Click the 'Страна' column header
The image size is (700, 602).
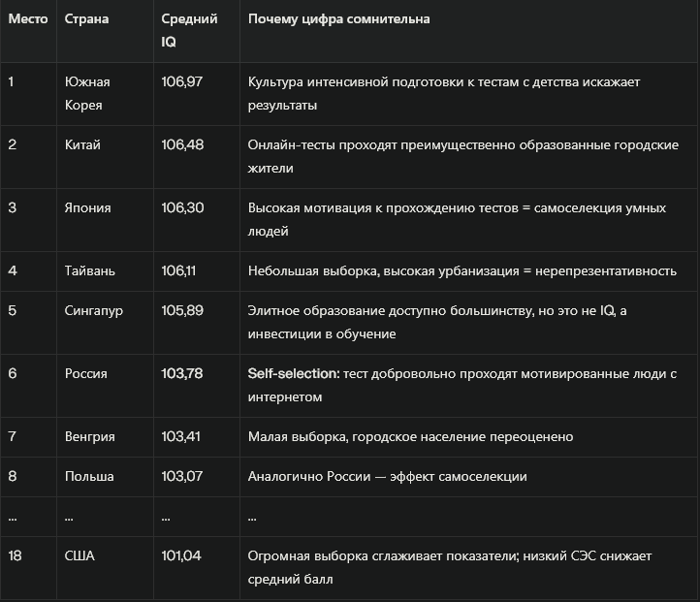(86, 19)
